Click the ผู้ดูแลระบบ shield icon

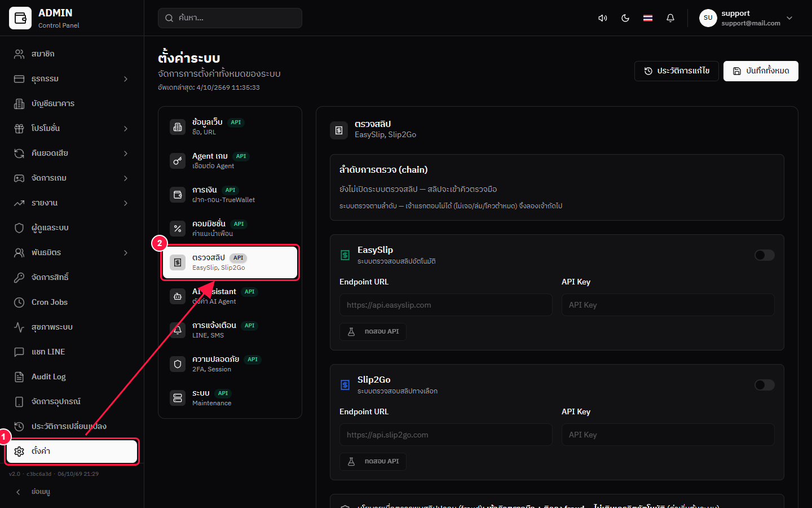pyautogui.click(x=19, y=228)
